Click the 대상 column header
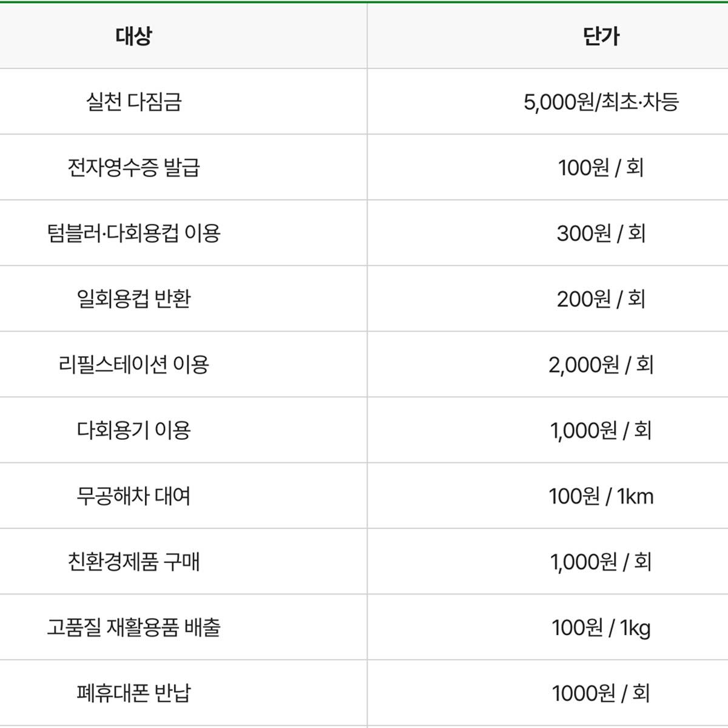 (133, 36)
